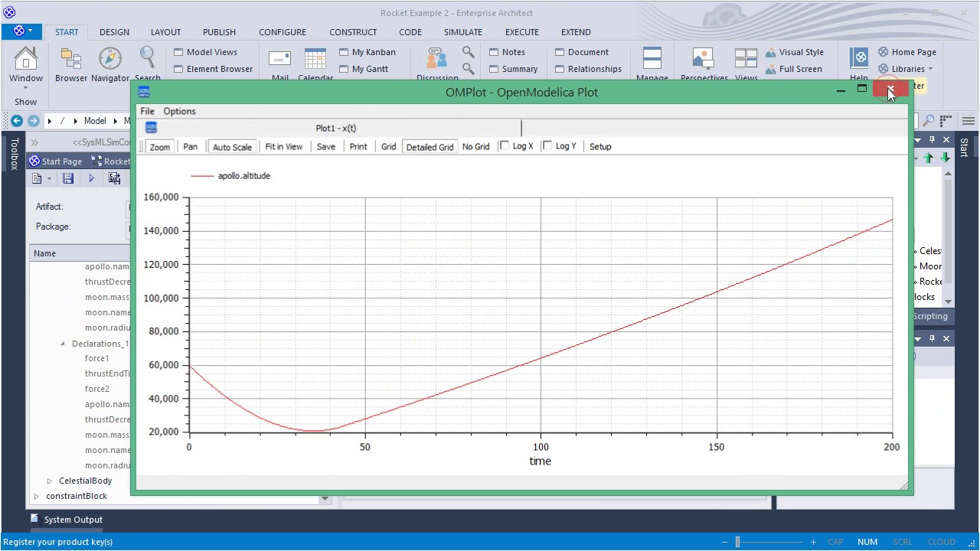The height and width of the screenshot is (551, 980).
Task: Open the Help book icon
Action: [859, 64]
